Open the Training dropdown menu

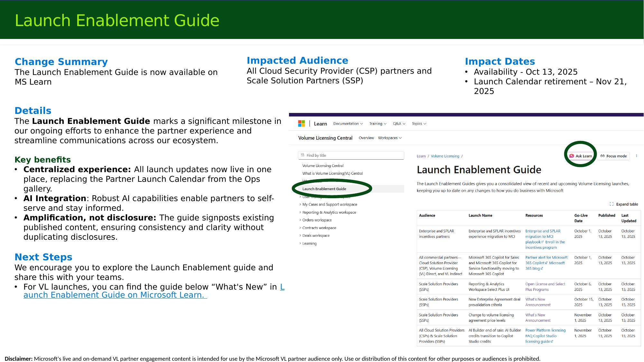(378, 124)
